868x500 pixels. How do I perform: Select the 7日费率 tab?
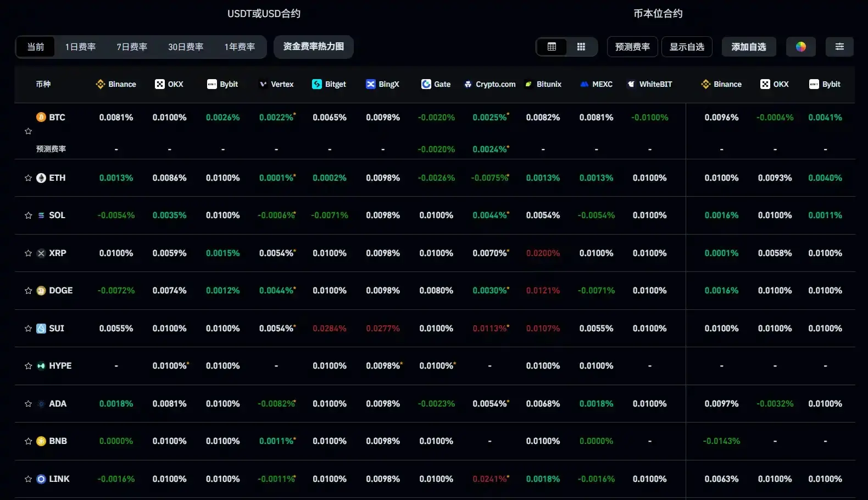pos(132,47)
